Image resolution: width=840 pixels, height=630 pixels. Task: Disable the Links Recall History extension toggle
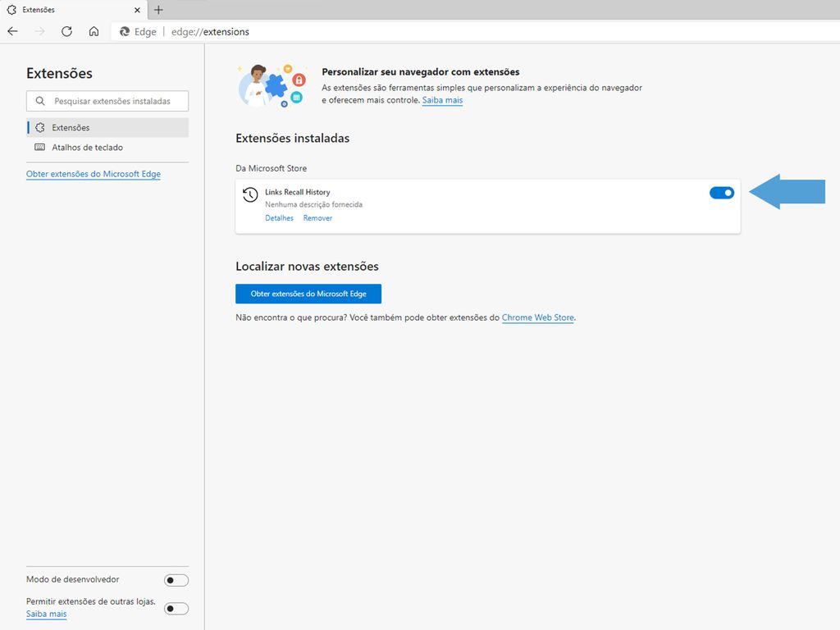click(x=722, y=193)
